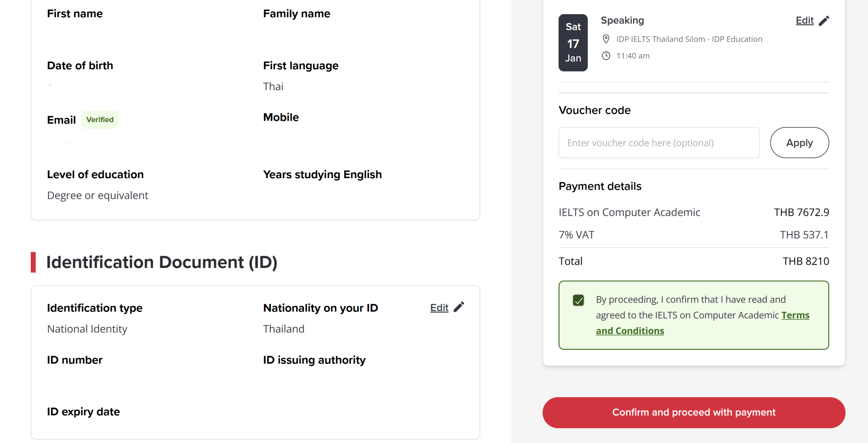Click the Voucher code label
Screen dimensions: 868x443
pyautogui.click(x=594, y=110)
